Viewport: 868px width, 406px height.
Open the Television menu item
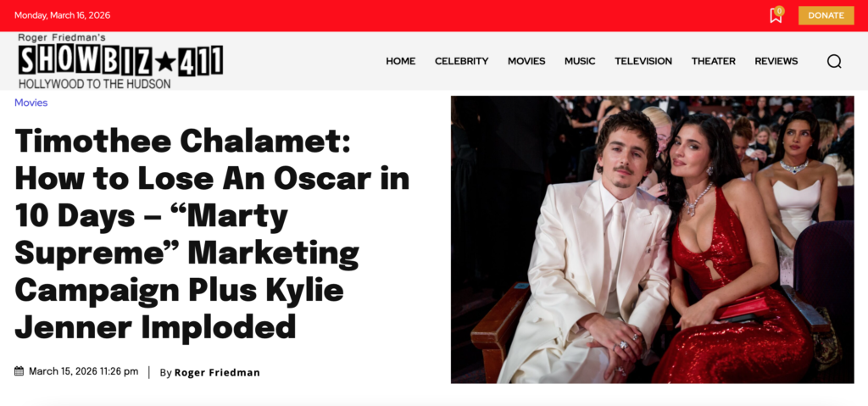[643, 61]
